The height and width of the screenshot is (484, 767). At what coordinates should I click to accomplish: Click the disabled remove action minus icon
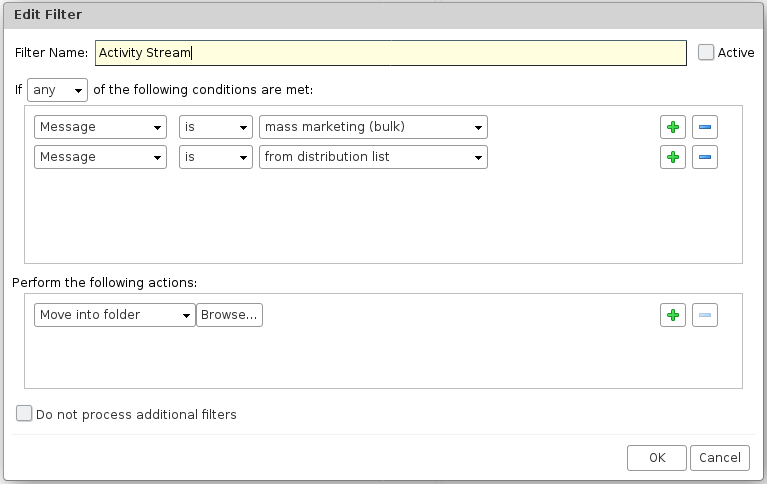coord(704,315)
